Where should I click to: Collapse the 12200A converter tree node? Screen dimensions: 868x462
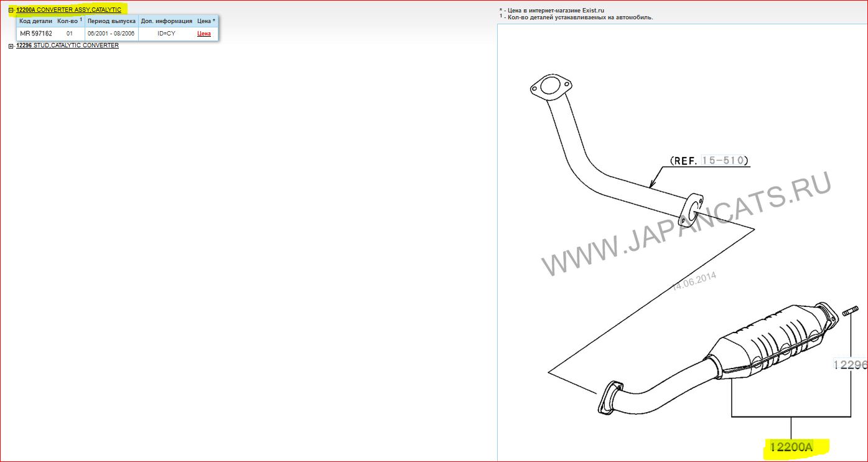(x=11, y=10)
